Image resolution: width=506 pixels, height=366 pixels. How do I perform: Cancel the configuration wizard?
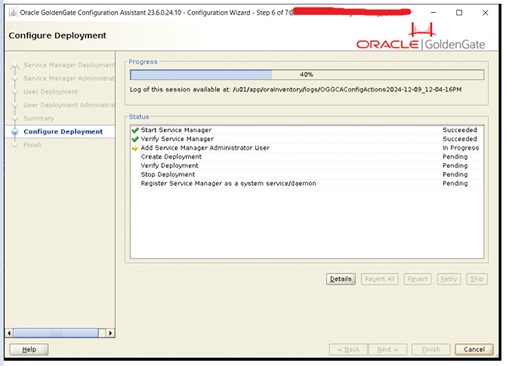474,349
